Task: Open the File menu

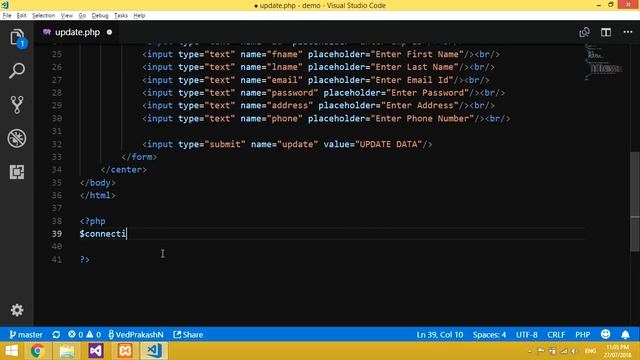Action: pos(7,16)
